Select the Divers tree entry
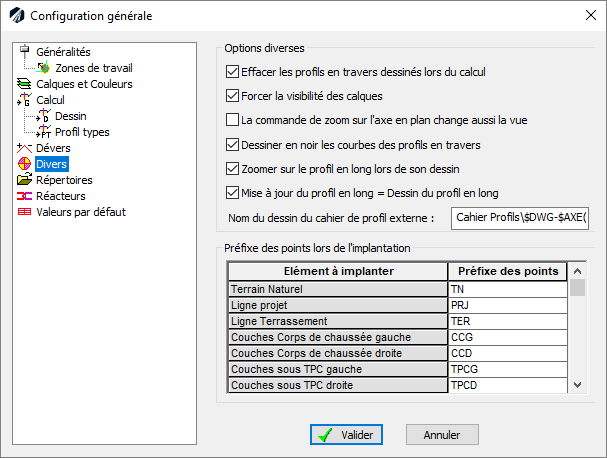This screenshot has height=458, width=607. (51, 164)
